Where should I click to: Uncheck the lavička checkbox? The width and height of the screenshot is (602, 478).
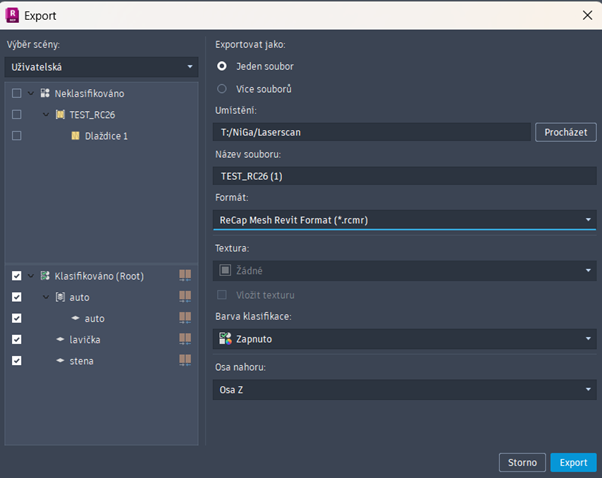16,340
